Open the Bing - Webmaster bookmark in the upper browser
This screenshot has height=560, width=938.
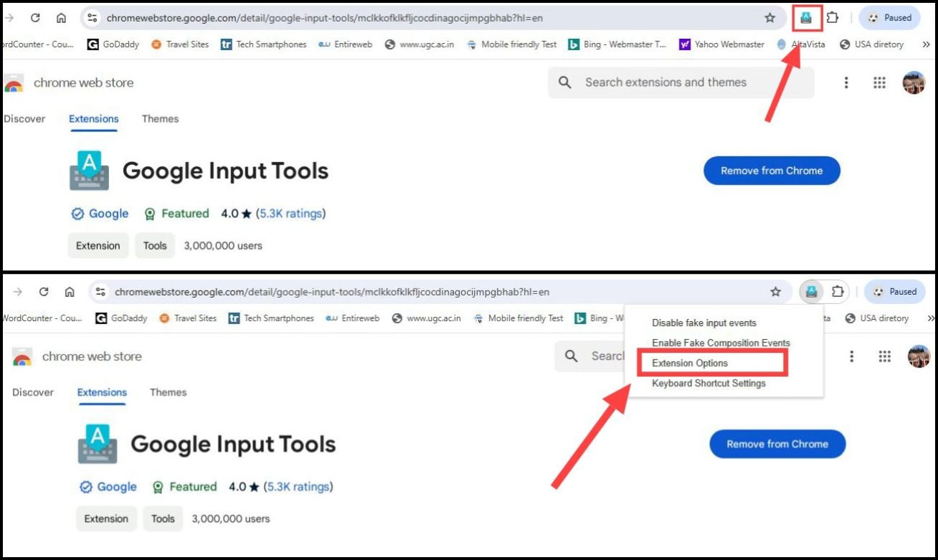click(617, 44)
